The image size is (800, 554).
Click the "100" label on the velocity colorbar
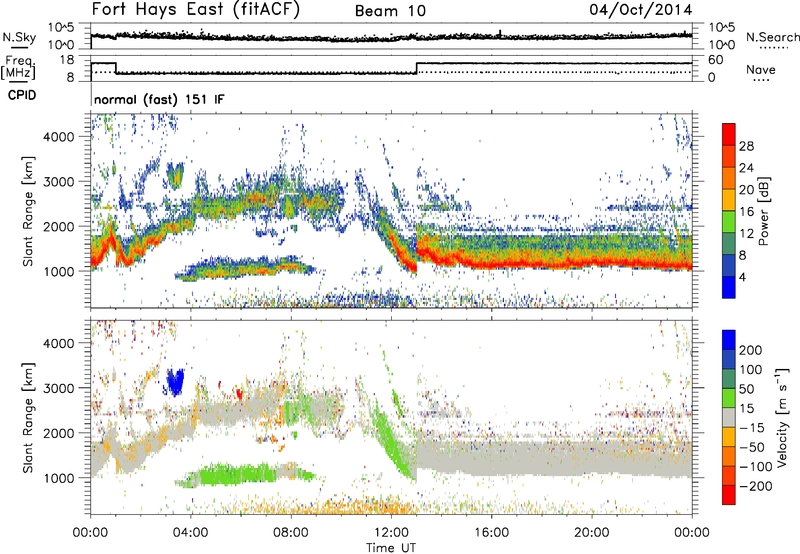(x=751, y=369)
